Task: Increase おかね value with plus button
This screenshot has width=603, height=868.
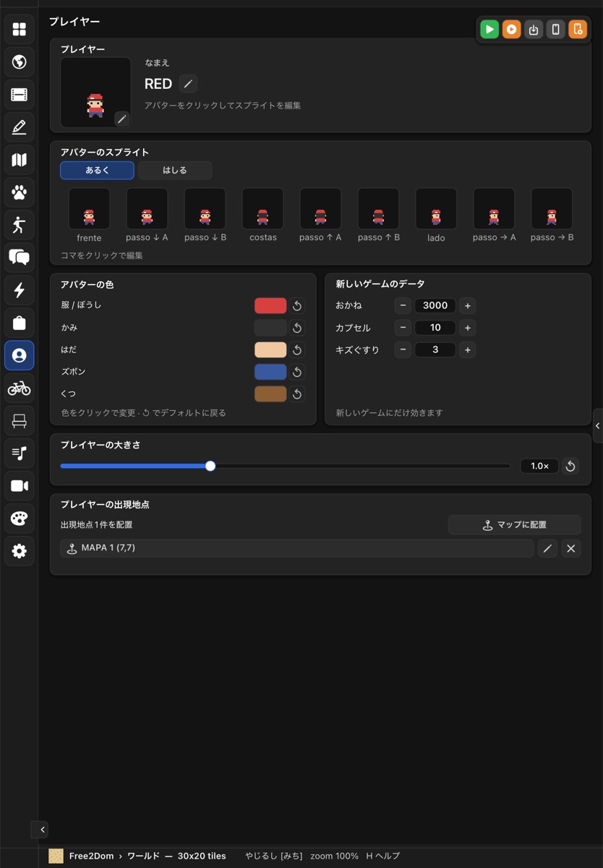Action: pyautogui.click(x=468, y=306)
